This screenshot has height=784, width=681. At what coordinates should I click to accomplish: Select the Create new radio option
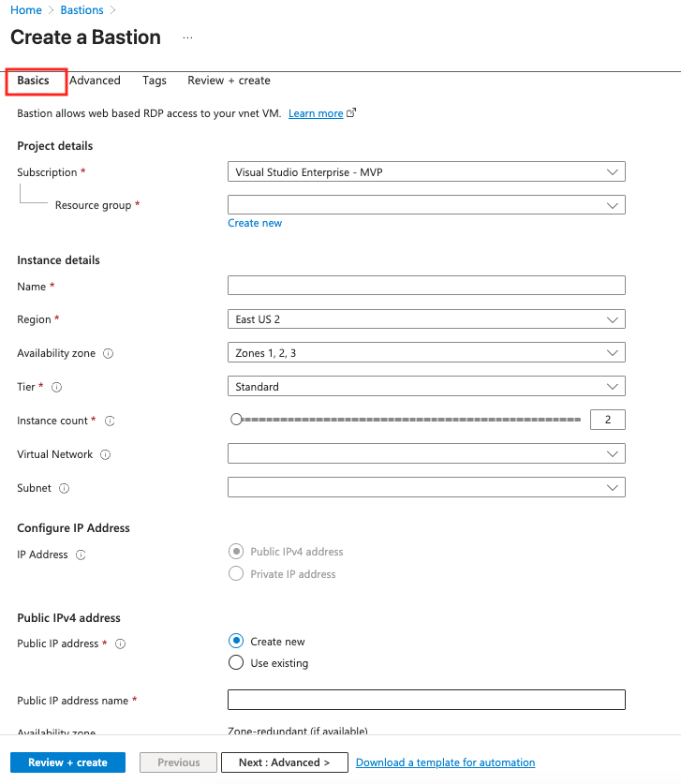point(236,642)
